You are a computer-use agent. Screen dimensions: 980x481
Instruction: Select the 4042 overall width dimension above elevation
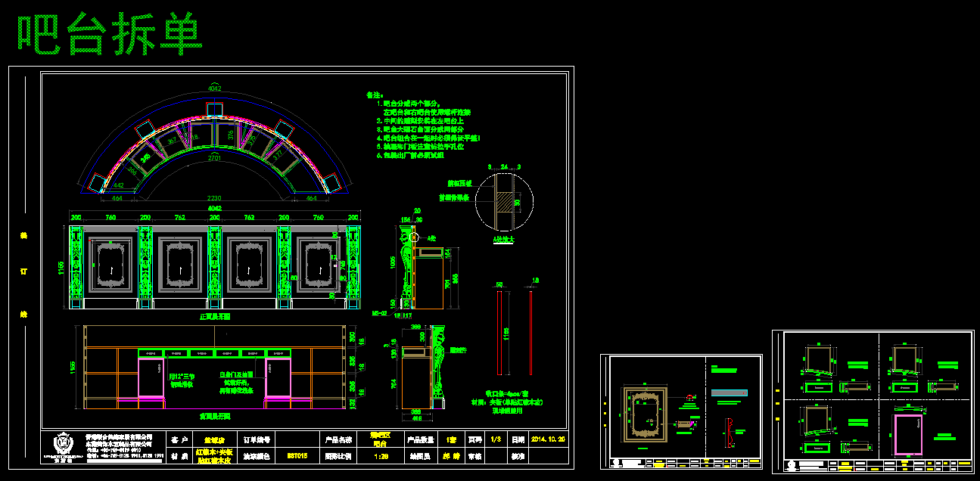[x=214, y=207]
